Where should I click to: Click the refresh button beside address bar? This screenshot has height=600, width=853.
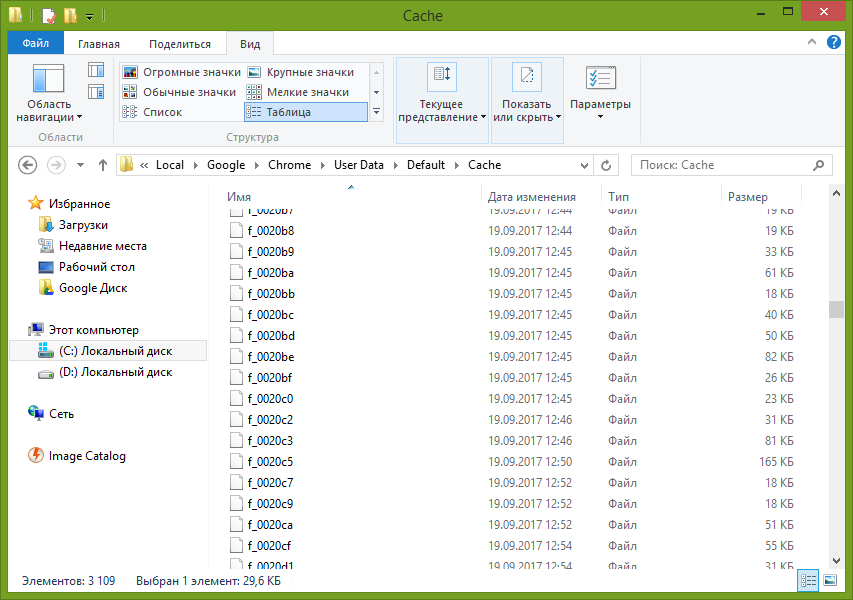[x=607, y=165]
